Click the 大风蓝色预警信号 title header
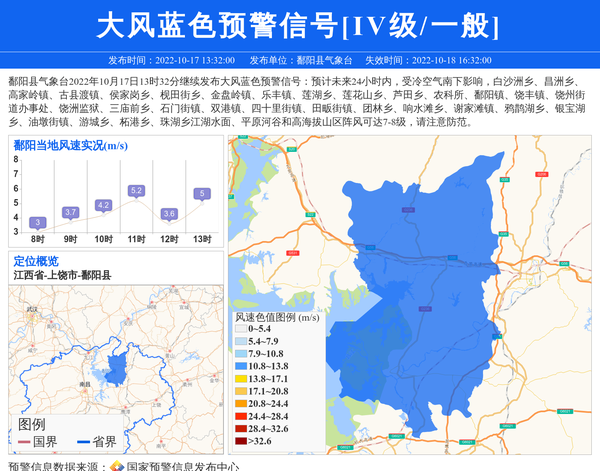This screenshot has width=600, height=471. (300, 24)
